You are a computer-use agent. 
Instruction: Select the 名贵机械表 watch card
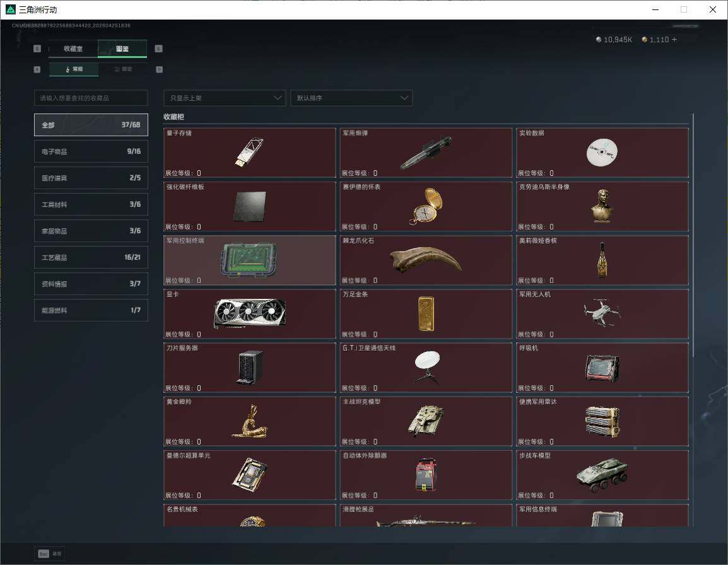click(x=250, y=515)
